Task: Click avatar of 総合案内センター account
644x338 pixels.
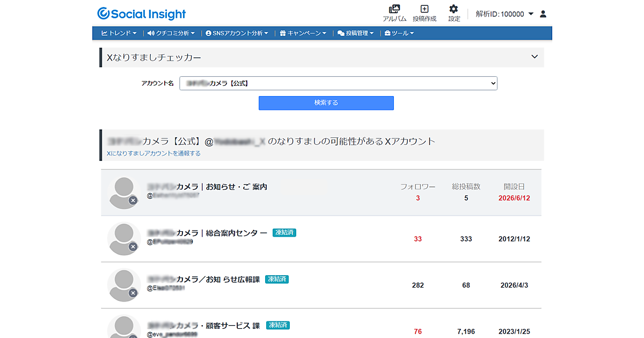Action: (x=124, y=239)
